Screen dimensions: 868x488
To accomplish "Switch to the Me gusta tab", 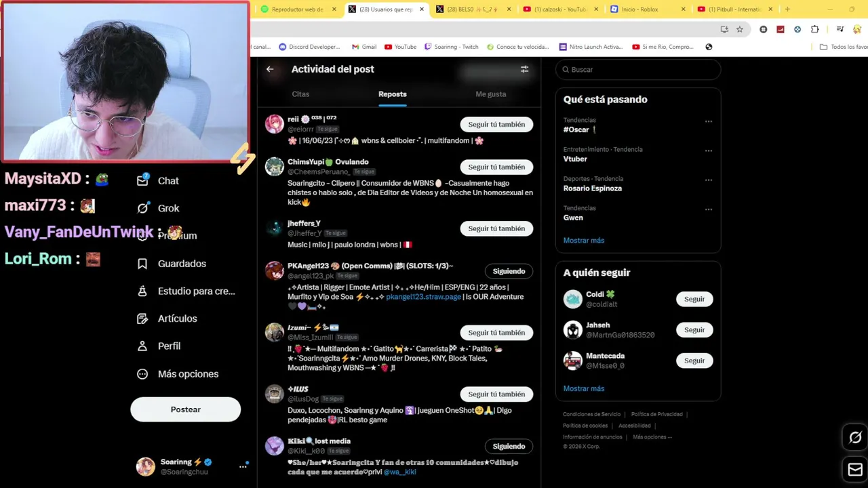I will [x=491, y=94].
